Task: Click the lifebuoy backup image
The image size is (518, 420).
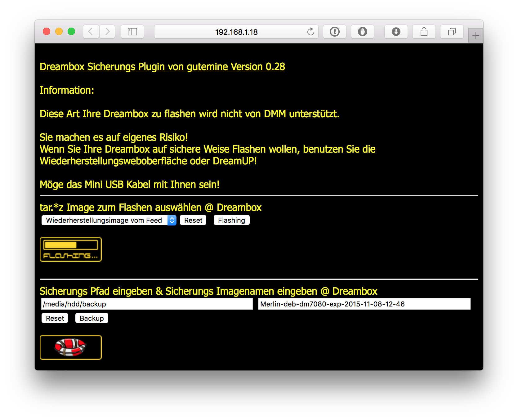Action: point(71,347)
